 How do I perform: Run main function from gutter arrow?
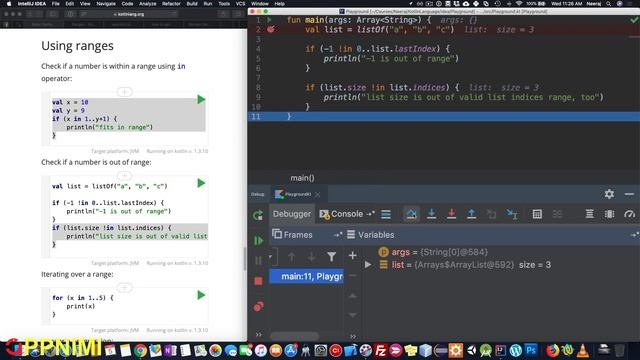(270, 20)
